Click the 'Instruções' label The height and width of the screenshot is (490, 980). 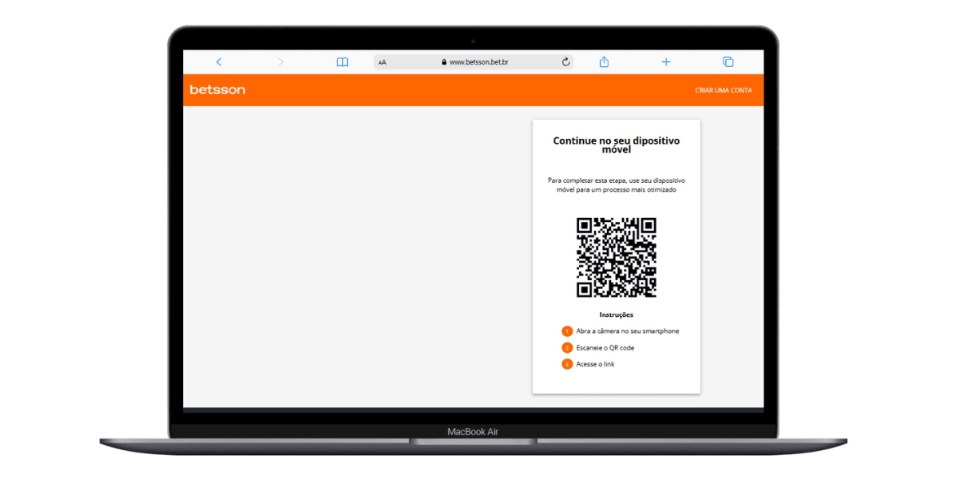617,314
